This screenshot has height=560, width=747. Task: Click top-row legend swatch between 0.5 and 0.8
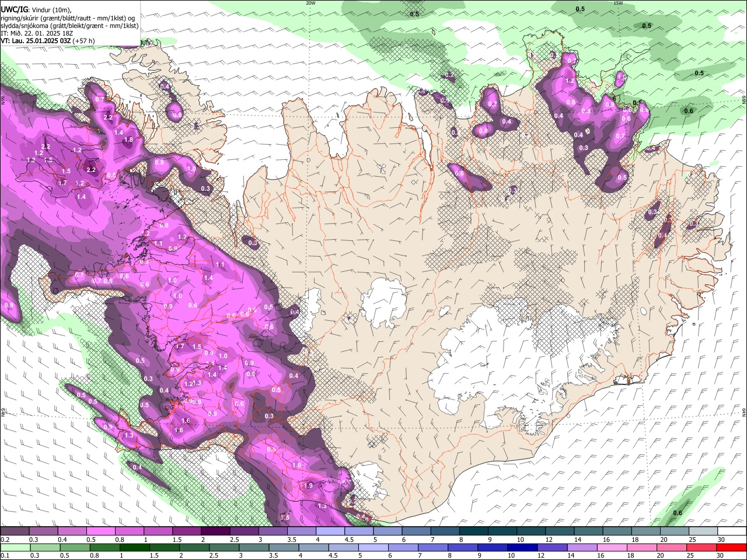pyautogui.click(x=100, y=531)
